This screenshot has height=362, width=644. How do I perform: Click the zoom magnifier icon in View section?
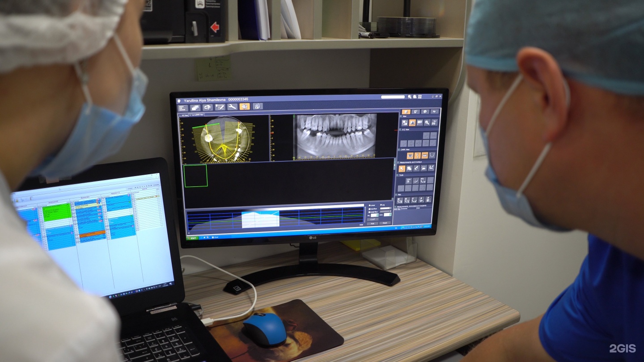427,123
